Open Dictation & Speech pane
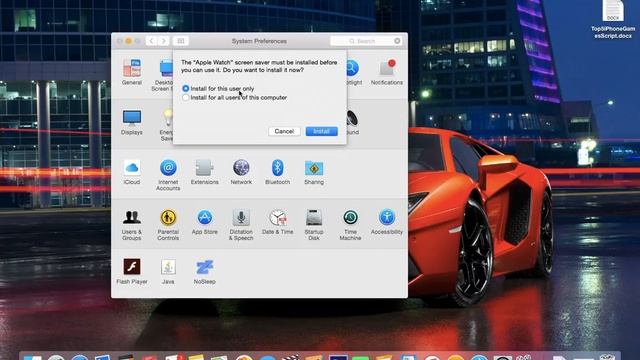The image size is (640, 360). (241, 224)
